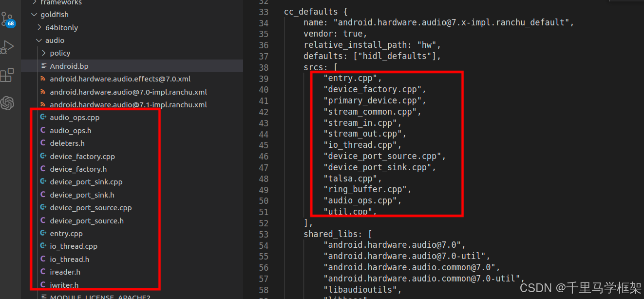Click "talsa.cpp" in the editor
Image resolution: width=644 pixels, height=299 pixels.
[x=353, y=179]
